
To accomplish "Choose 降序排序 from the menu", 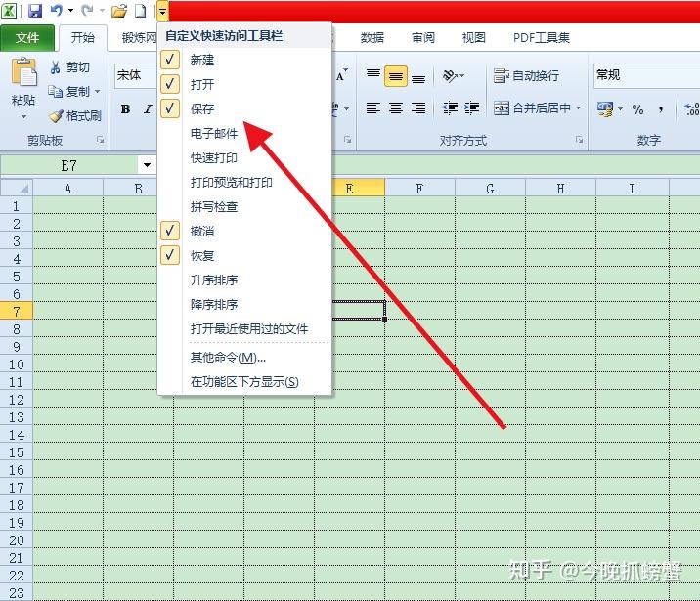I will [214, 305].
